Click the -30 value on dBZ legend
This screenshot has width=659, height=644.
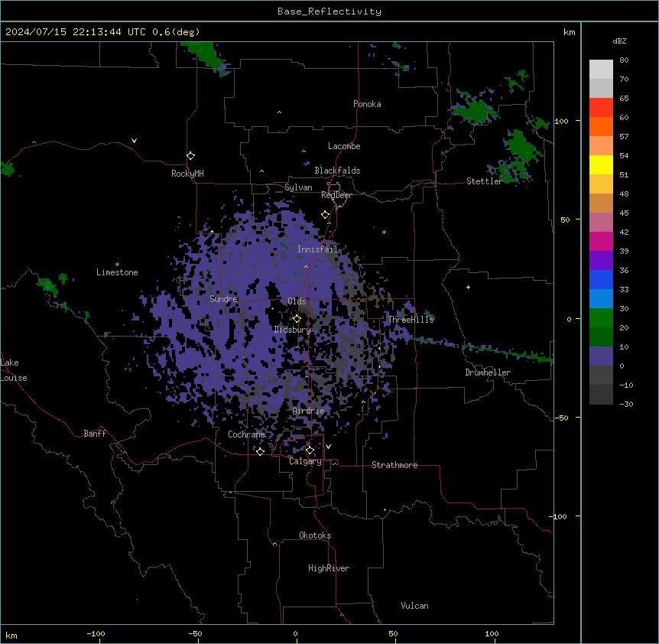tap(626, 404)
